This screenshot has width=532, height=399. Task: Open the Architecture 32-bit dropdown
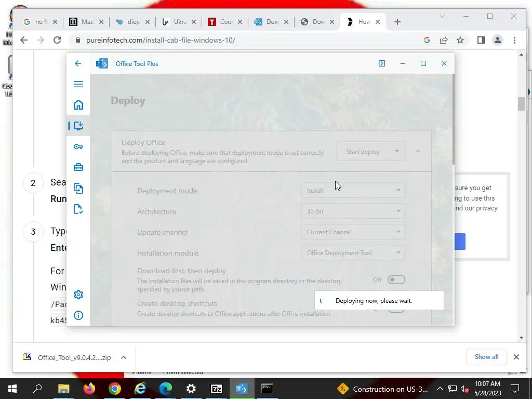[x=353, y=211]
